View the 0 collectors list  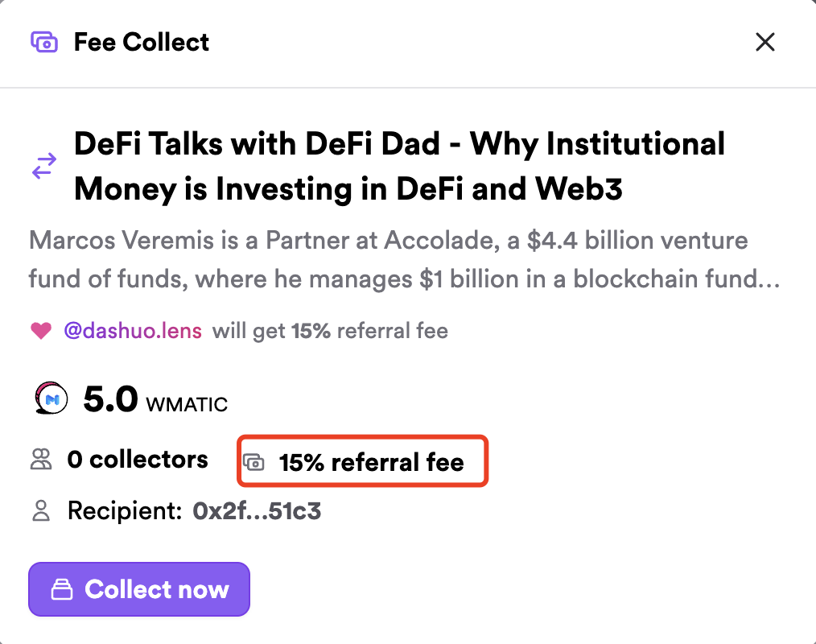tap(138, 460)
